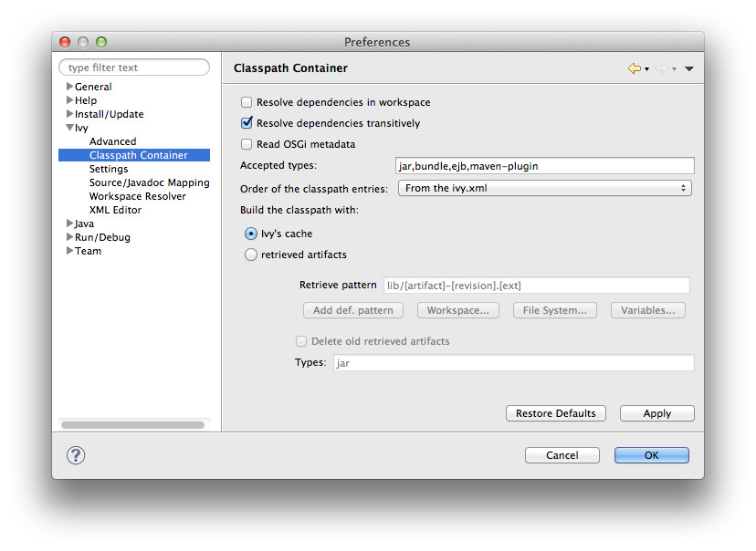This screenshot has width=756, height=551.
Task: Click the help question mark icon
Action: click(77, 455)
